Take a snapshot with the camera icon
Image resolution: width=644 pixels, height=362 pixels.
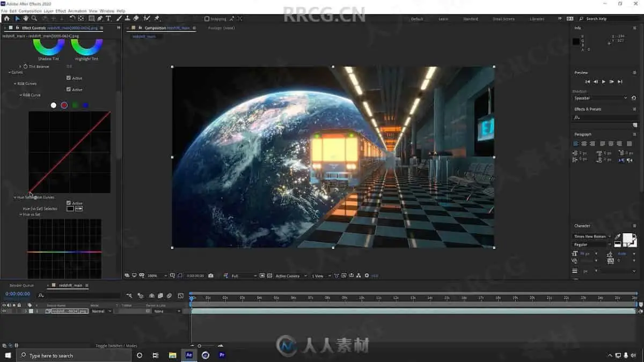[x=211, y=276]
